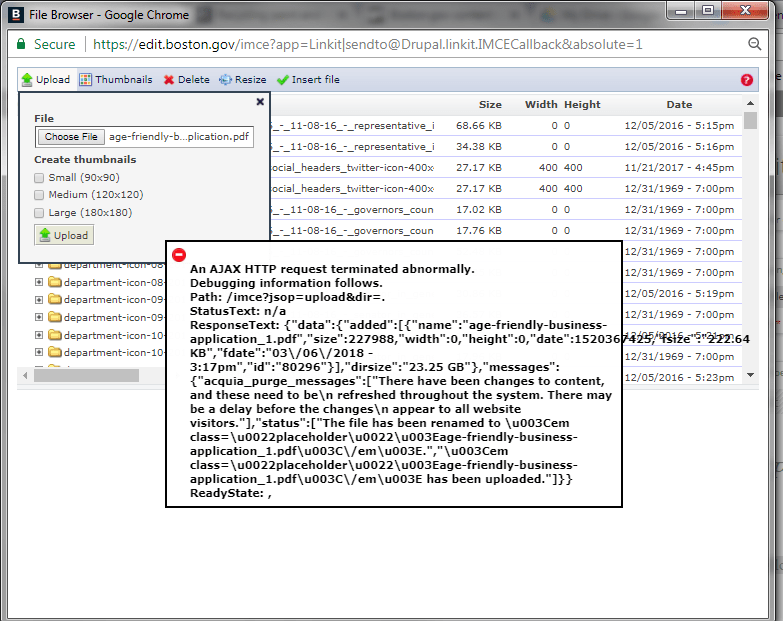Click the red error icon in the AJAX message
Viewport: 783px width, 621px height.
179,255
